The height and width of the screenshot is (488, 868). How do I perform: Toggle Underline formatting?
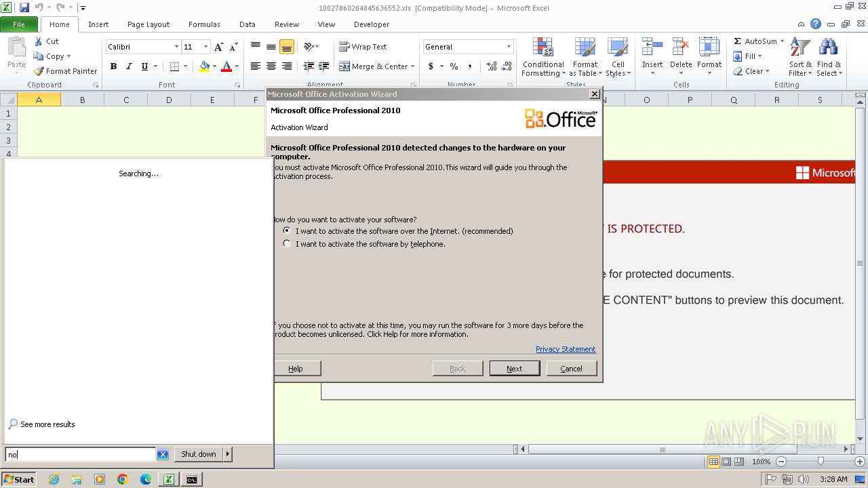144,66
